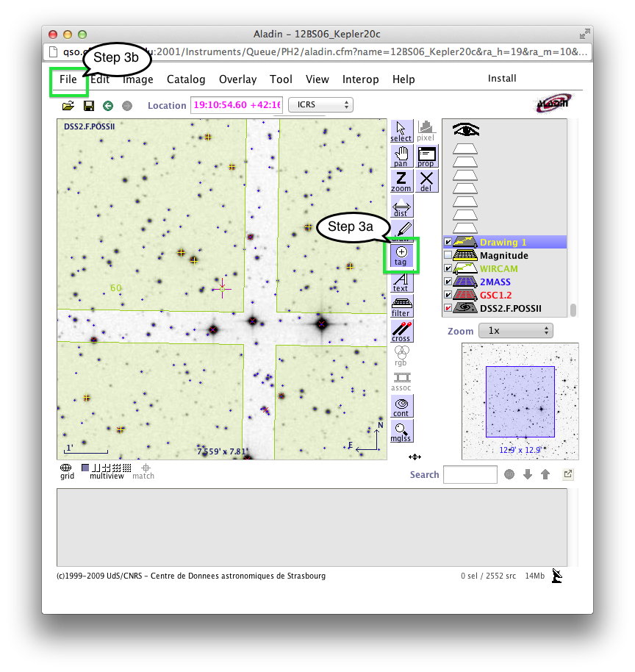Click the round search go button
The height and width of the screenshot is (672, 635).
click(509, 474)
